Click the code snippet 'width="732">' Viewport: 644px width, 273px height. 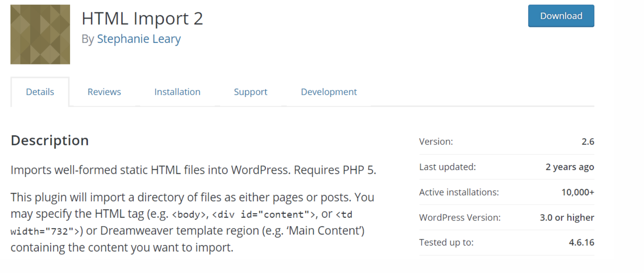pyautogui.click(x=45, y=232)
